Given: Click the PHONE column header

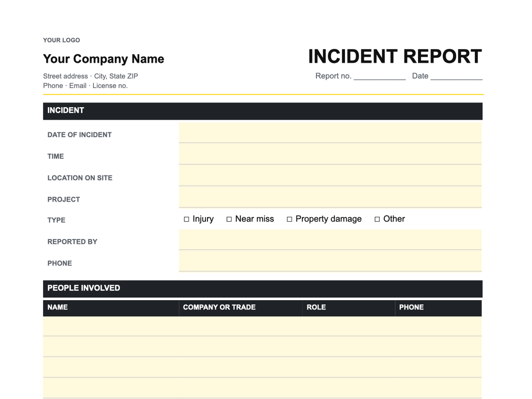Looking at the screenshot, I should pos(438,308).
